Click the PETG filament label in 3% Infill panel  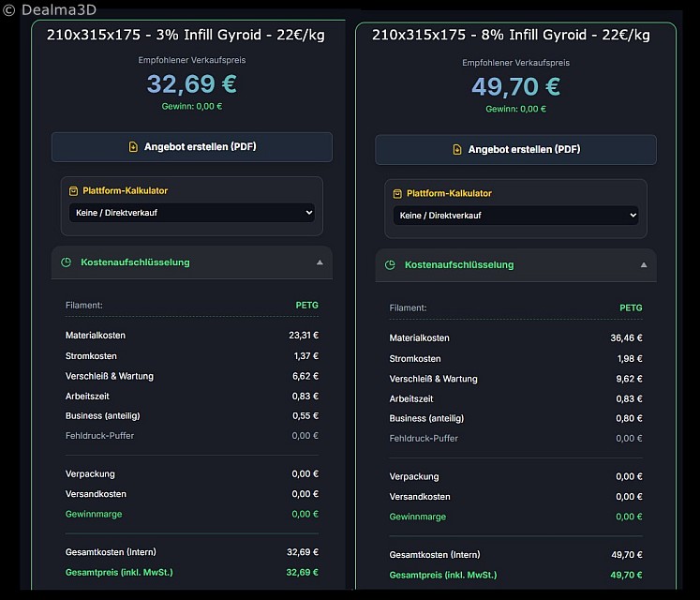pos(306,305)
